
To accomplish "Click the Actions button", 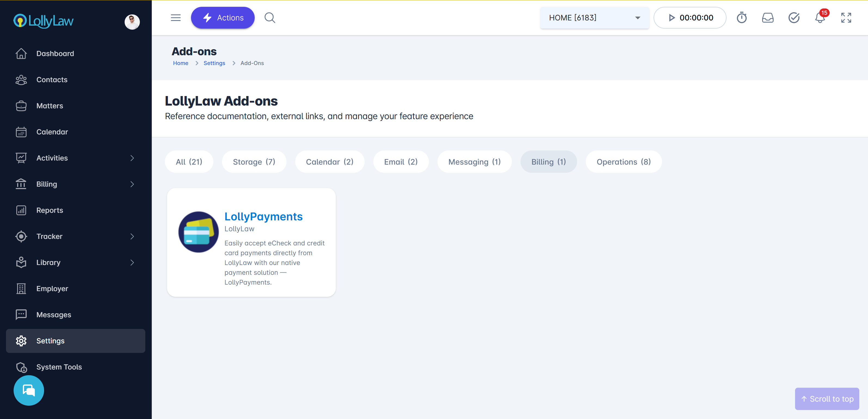I will click(x=222, y=17).
